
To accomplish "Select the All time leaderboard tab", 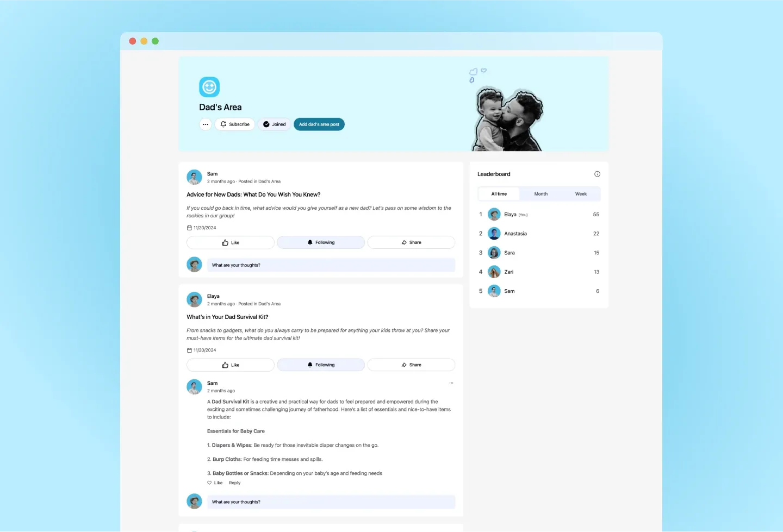I will point(499,194).
